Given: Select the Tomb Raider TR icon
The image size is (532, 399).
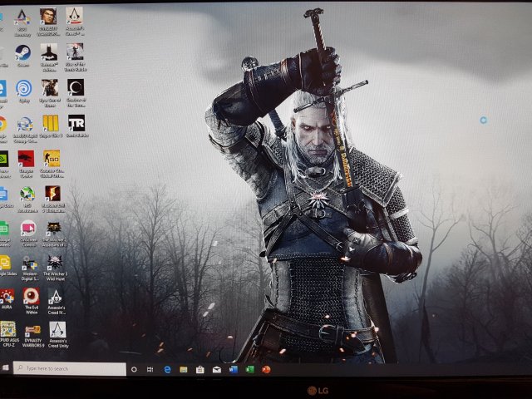Looking at the screenshot, I should tap(76, 123).
